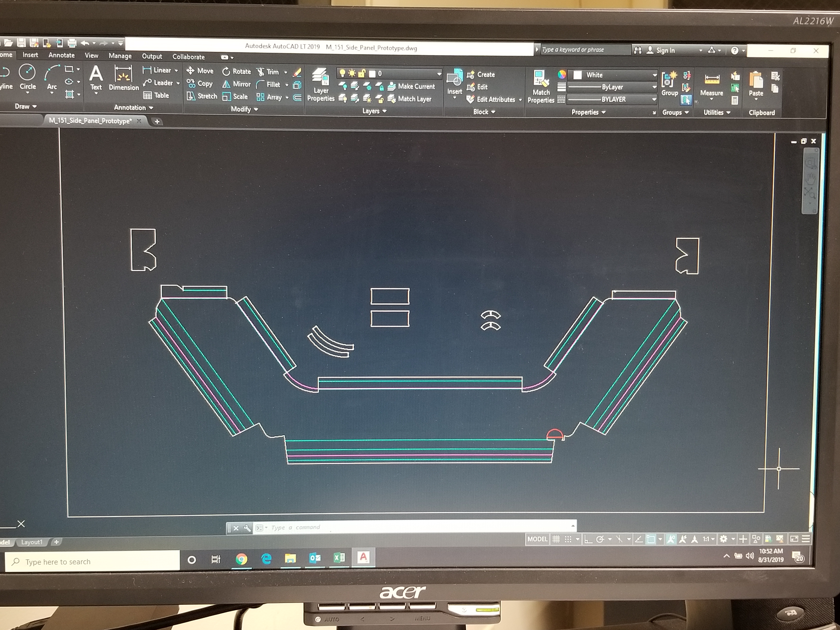
Task: Open the Layout1 tab
Action: coord(32,542)
